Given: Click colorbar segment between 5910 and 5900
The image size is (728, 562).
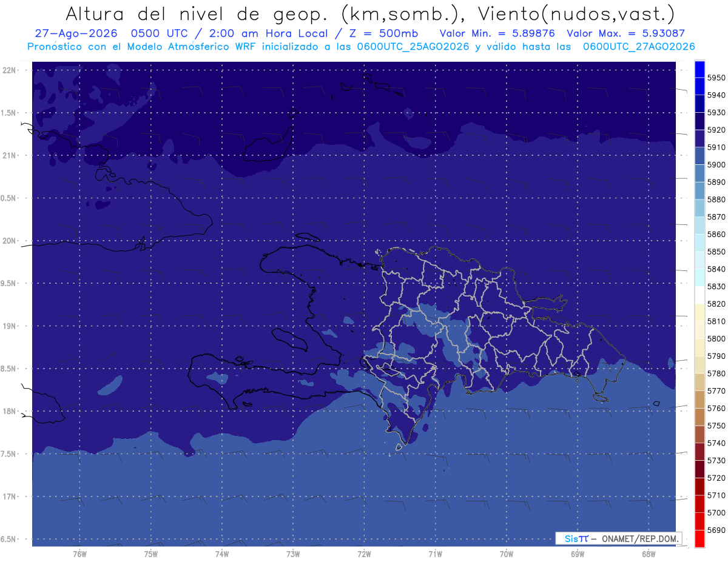Looking at the screenshot, I should pos(699,156).
